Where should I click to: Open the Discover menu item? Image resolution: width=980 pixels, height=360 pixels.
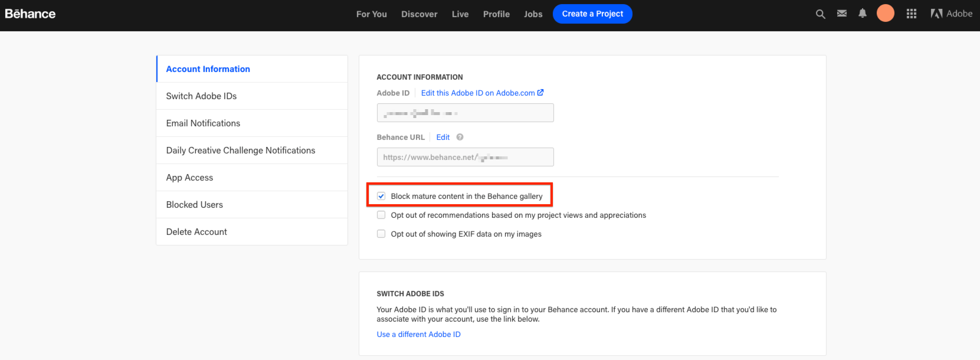pyautogui.click(x=419, y=14)
